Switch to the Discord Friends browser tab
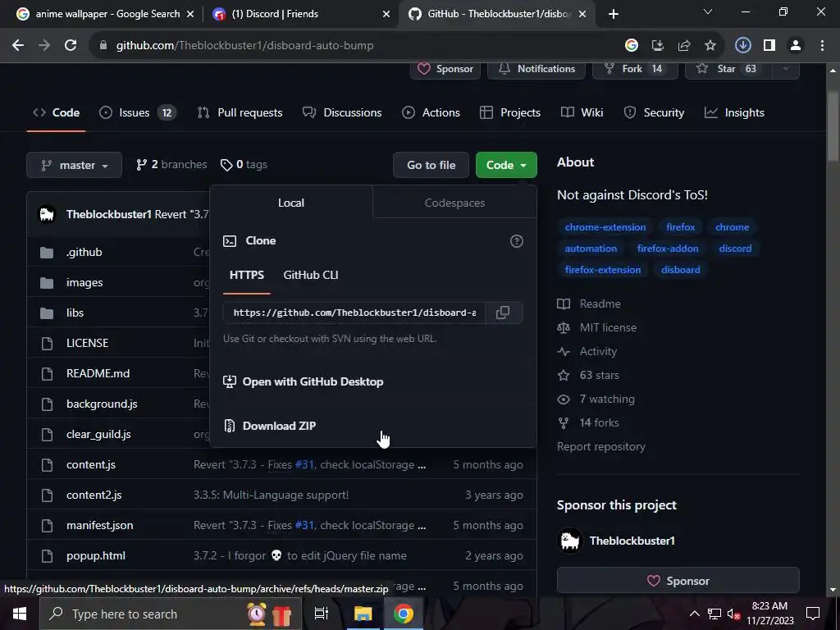This screenshot has width=840, height=630. click(x=300, y=14)
